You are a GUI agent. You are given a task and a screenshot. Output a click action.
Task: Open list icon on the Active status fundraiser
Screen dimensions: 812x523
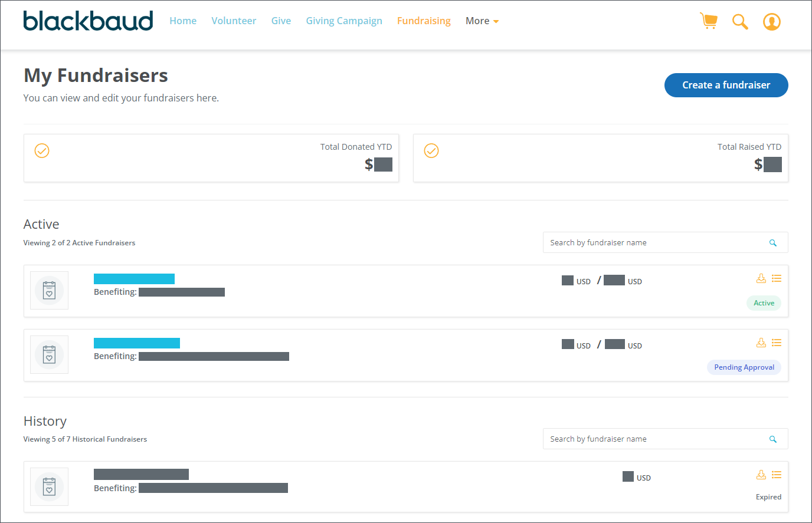(777, 278)
